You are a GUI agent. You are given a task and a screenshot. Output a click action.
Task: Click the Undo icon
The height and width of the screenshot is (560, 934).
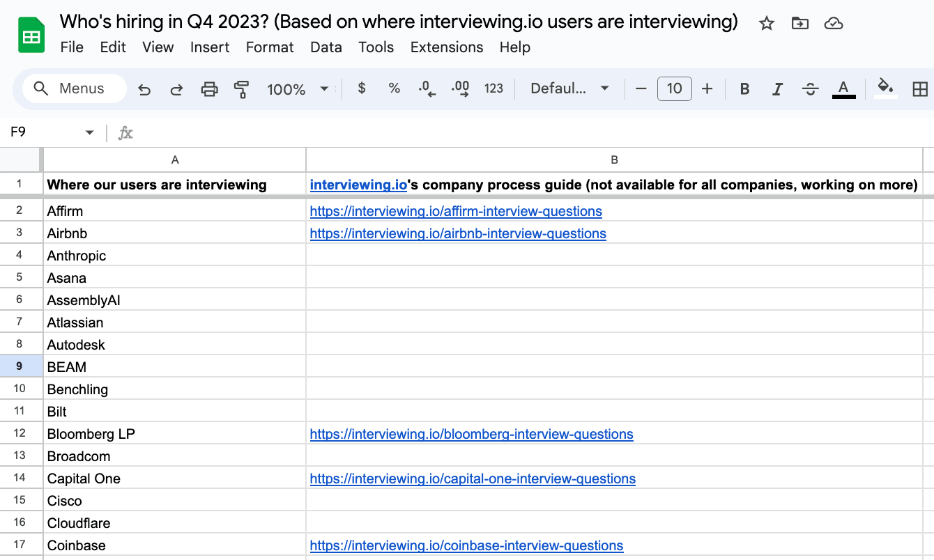(144, 88)
